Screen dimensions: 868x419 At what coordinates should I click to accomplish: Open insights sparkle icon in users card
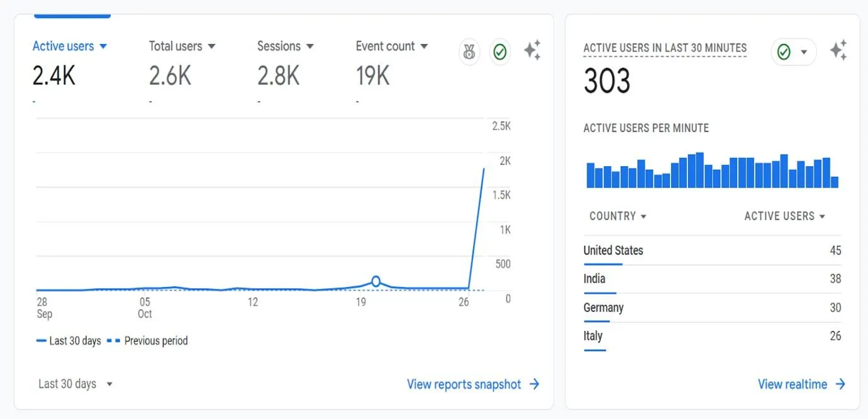point(532,50)
